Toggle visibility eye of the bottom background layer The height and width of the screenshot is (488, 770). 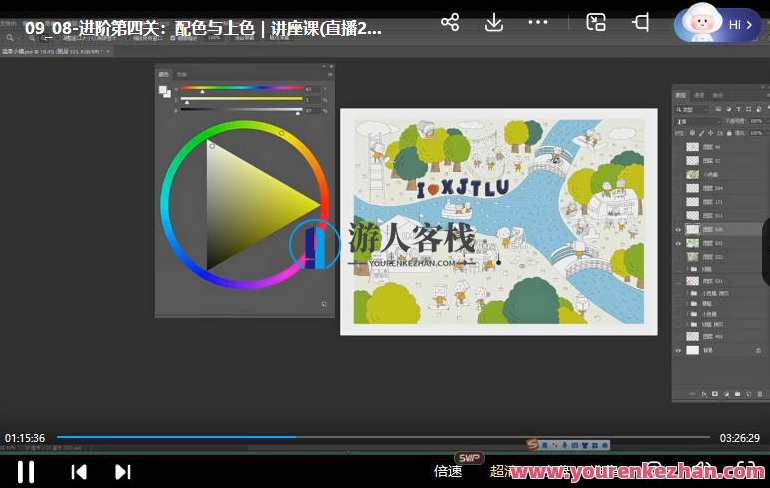click(x=678, y=351)
